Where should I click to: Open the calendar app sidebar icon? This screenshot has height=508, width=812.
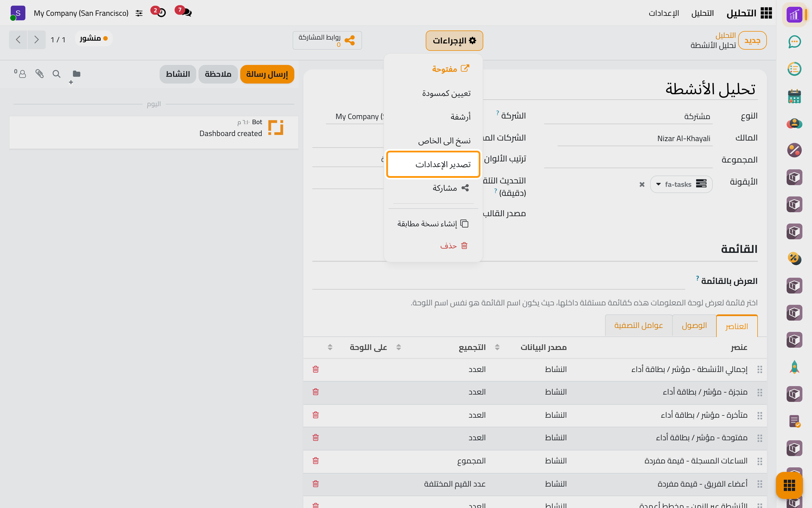tap(794, 96)
